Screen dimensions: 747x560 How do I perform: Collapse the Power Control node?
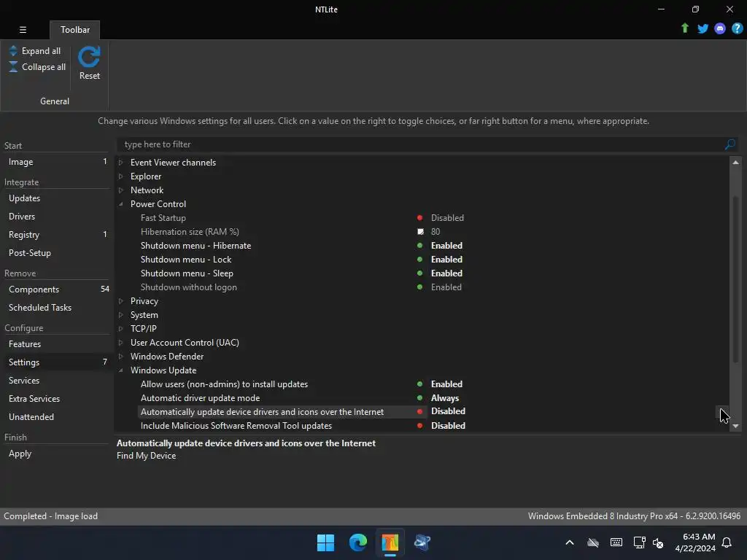pyautogui.click(x=121, y=204)
